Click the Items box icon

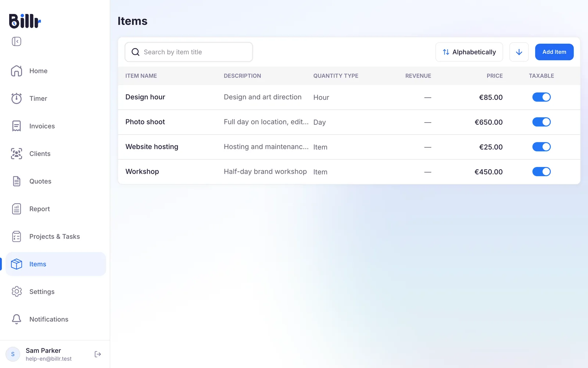[17, 264]
